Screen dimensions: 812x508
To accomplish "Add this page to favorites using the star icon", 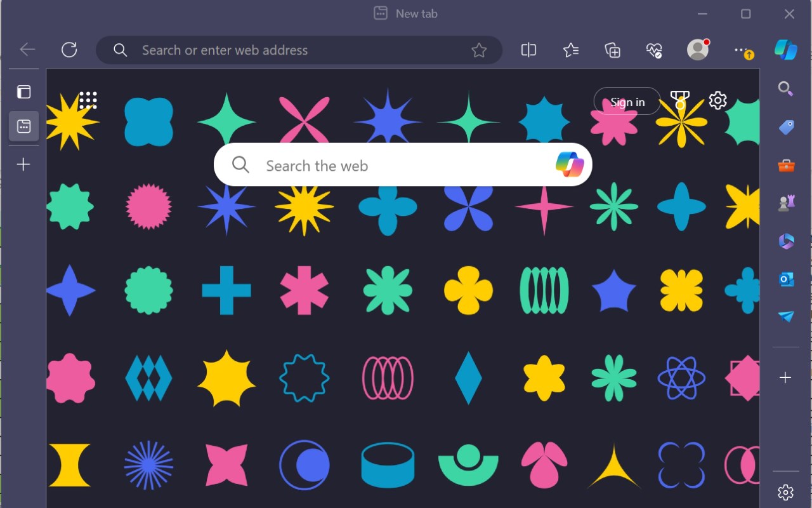I will [x=479, y=50].
